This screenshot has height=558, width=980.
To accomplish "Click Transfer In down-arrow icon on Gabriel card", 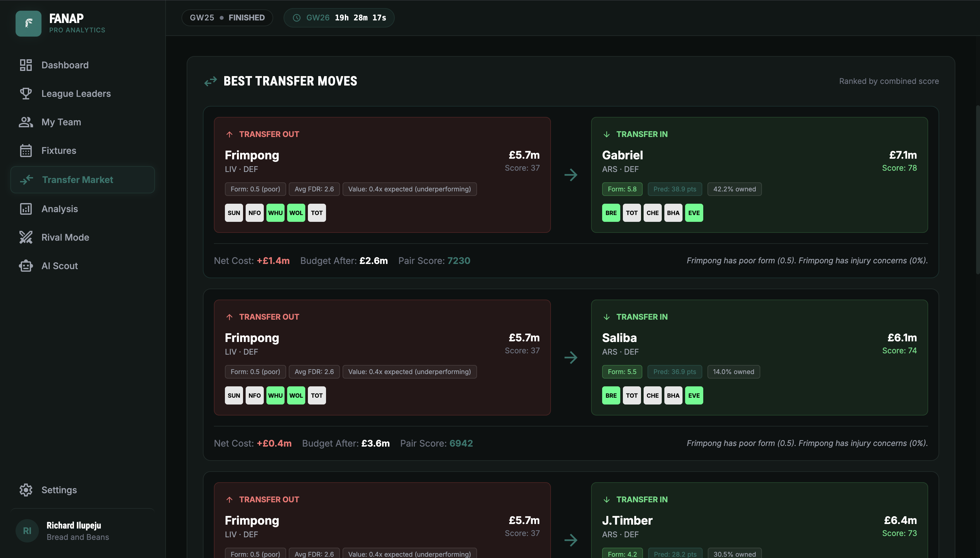I will [x=607, y=134].
